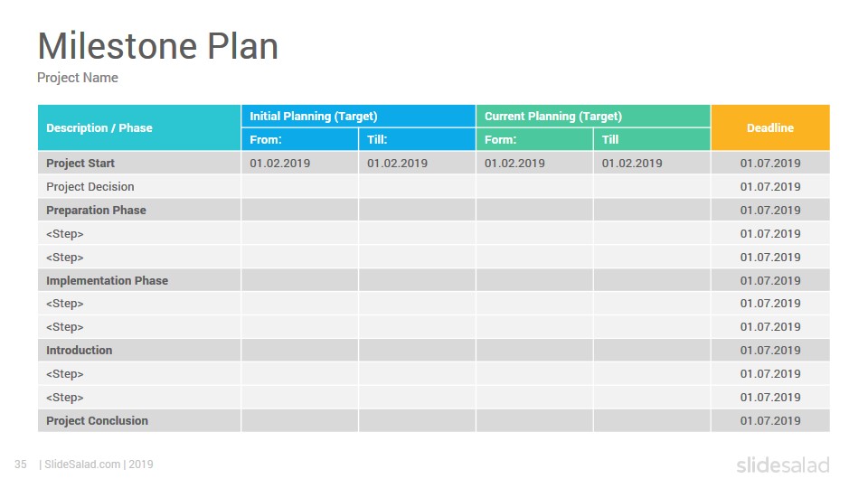Click the Project Conclusion row label

tap(97, 420)
